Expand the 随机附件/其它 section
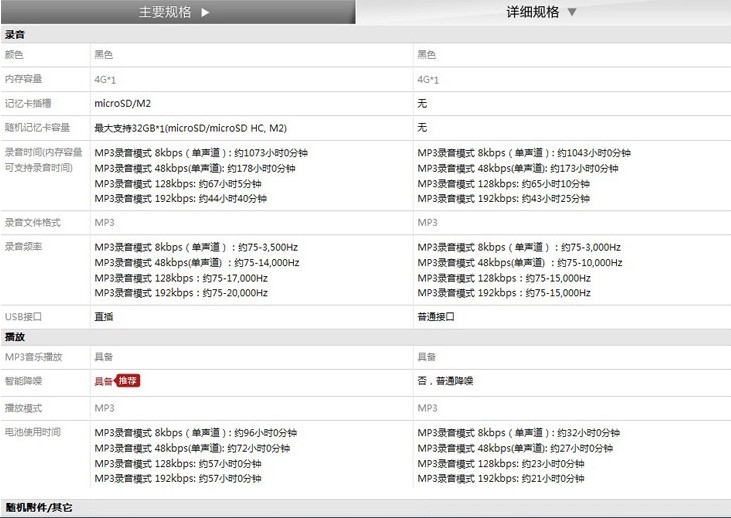This screenshot has width=731, height=518. pos(38,509)
